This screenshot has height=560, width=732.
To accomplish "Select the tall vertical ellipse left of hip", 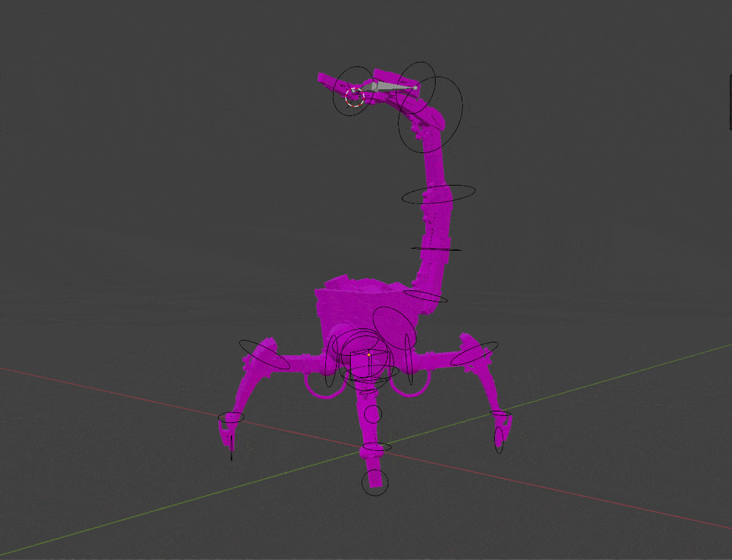I will click(x=330, y=365).
